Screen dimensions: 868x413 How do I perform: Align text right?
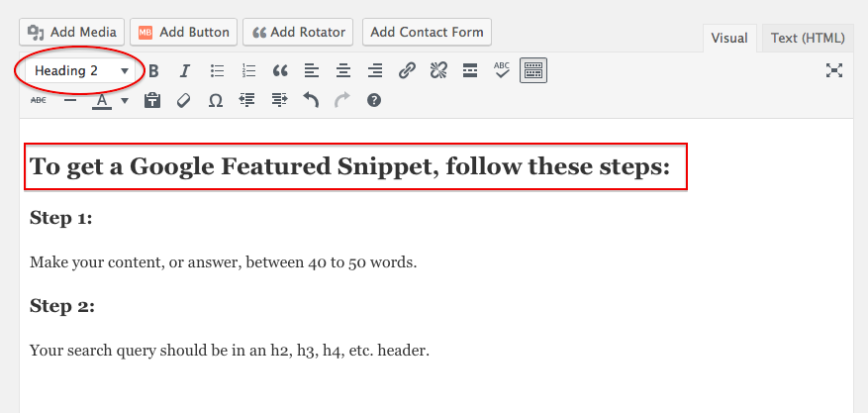tap(375, 71)
